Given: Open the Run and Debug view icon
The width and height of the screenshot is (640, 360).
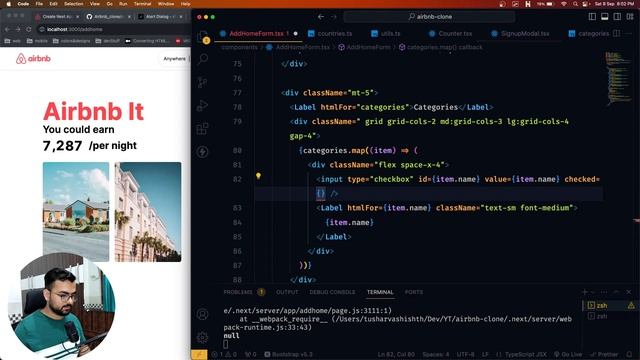Looking at the screenshot, I should coord(203,106).
